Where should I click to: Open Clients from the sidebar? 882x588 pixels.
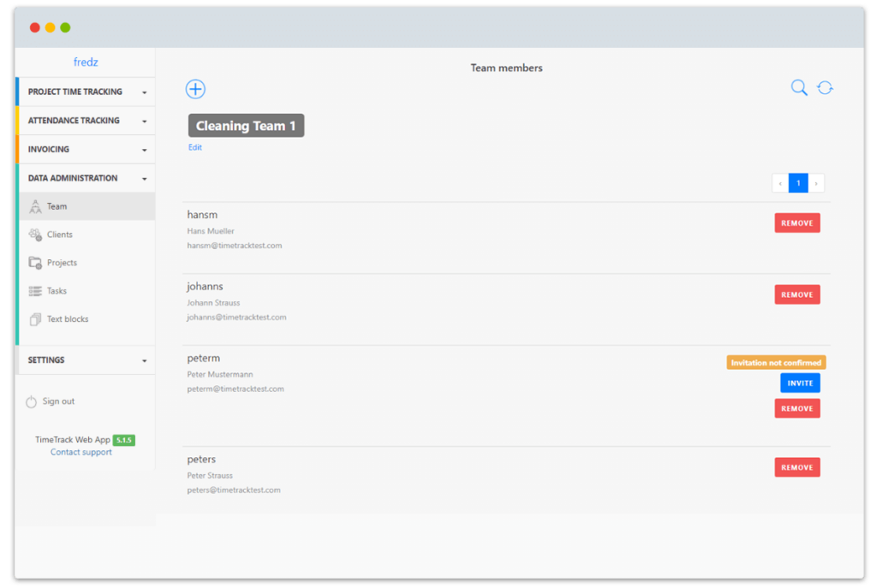[59, 235]
